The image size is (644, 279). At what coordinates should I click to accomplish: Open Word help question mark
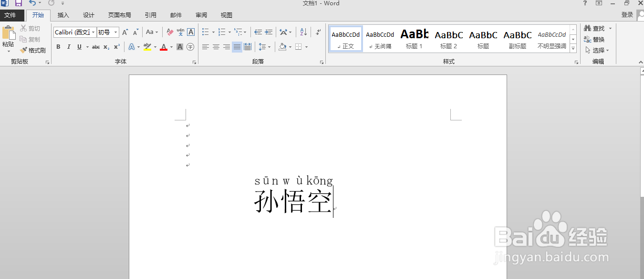585,3
